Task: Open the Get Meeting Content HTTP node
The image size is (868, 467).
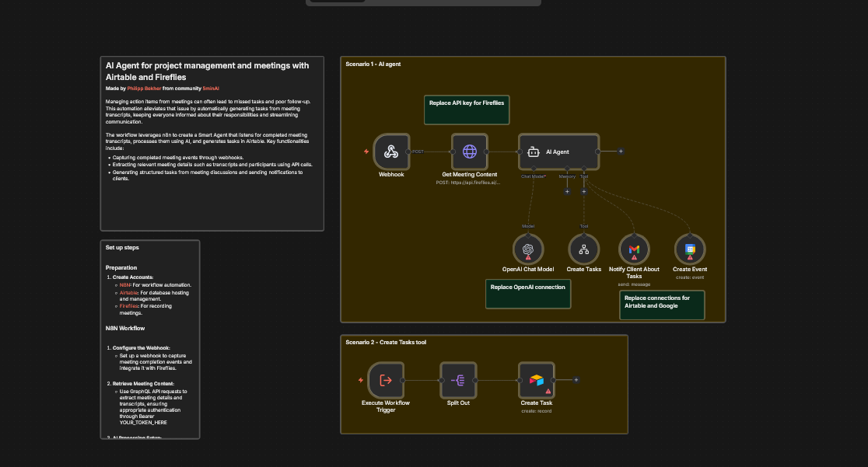Action: tap(470, 152)
